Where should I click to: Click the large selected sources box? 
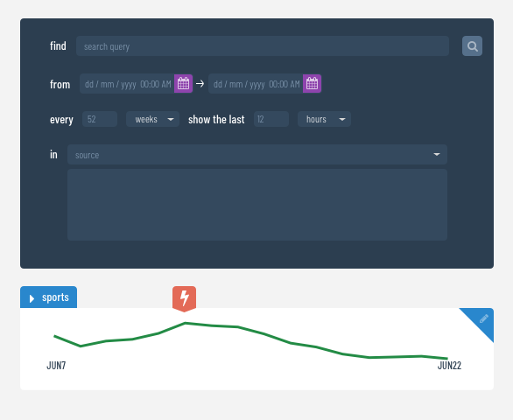[257, 205]
